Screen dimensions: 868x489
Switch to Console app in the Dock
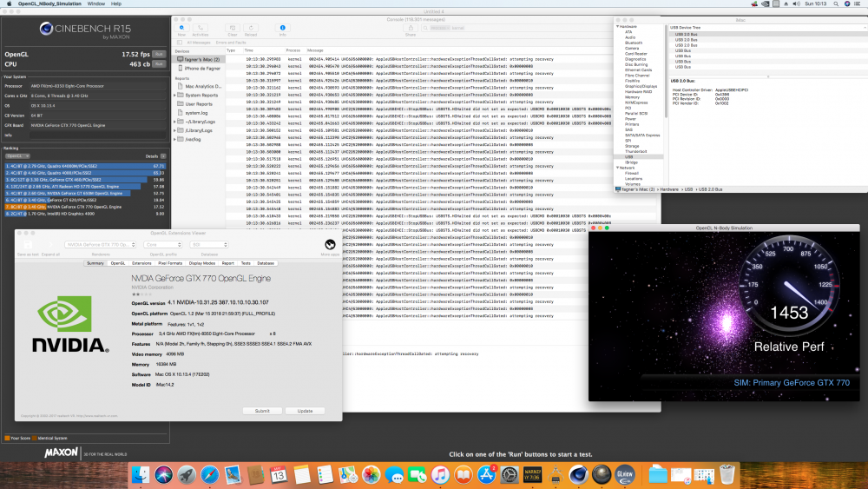(533, 474)
